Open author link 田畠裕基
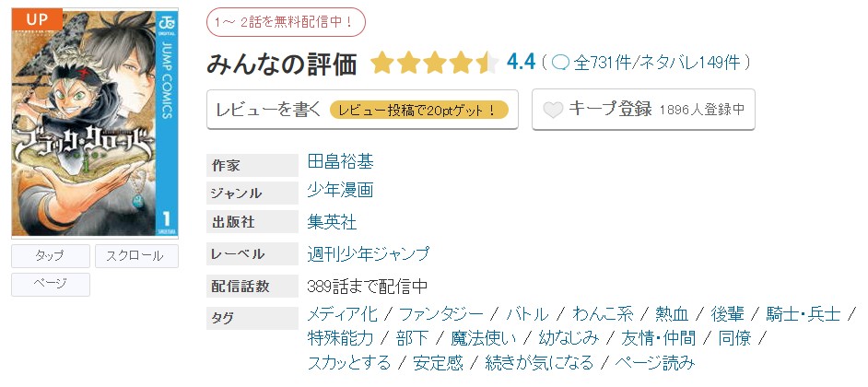Screen dimensions: 868x387 coord(341,162)
